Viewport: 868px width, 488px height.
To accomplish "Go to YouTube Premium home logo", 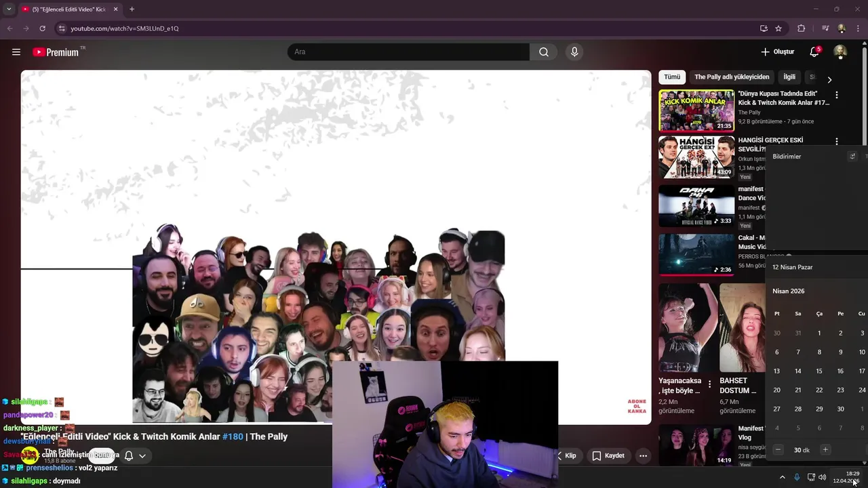I will (56, 52).
